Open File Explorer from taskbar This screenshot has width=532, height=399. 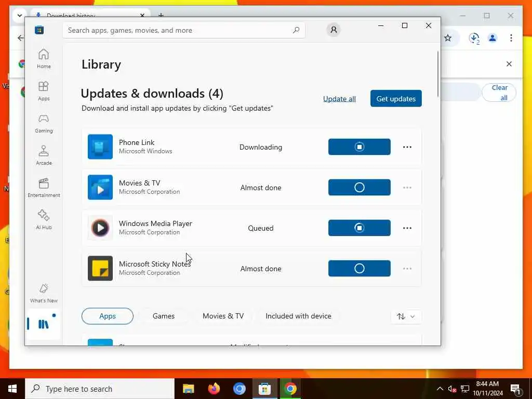click(188, 389)
